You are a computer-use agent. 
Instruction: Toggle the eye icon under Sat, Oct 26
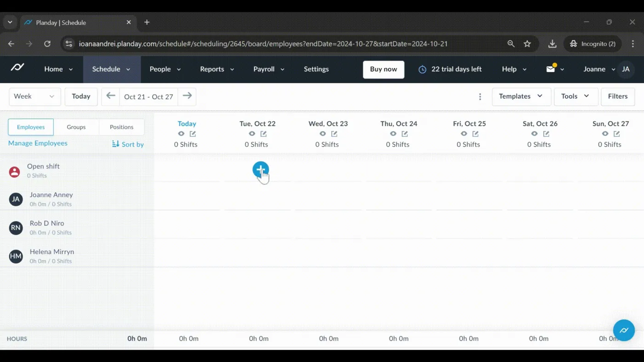[534, 134]
